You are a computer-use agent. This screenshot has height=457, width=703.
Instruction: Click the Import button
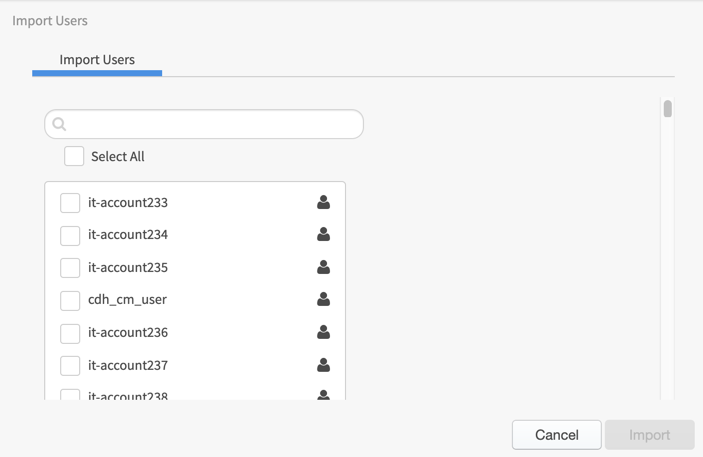(x=650, y=435)
